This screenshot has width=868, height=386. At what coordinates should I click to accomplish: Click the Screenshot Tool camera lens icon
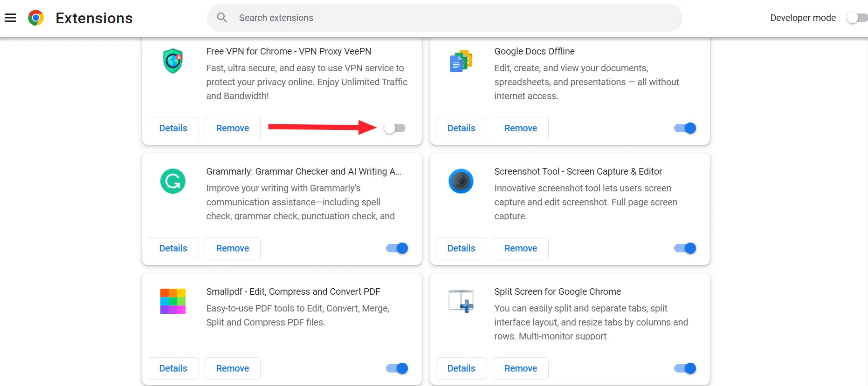(x=461, y=181)
